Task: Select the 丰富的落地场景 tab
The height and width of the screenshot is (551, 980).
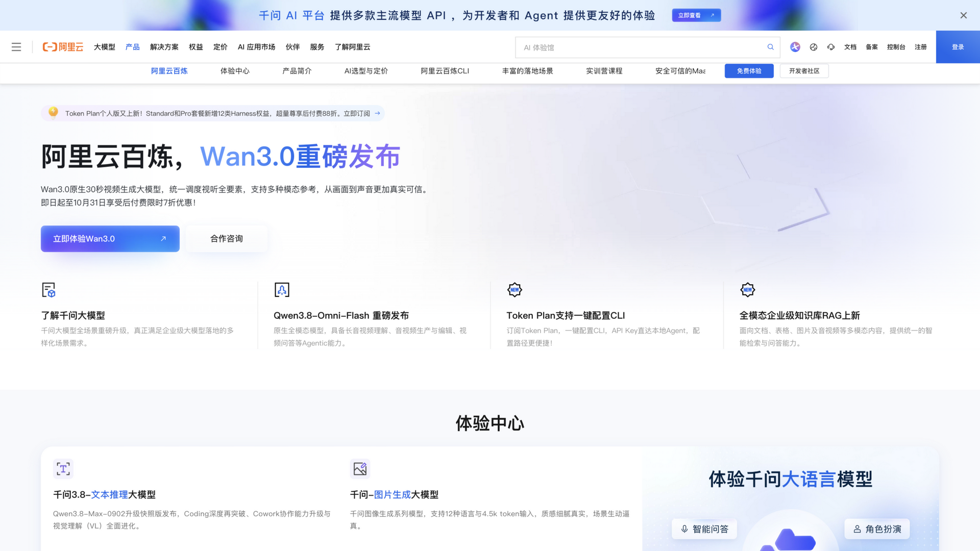Action: (x=528, y=71)
